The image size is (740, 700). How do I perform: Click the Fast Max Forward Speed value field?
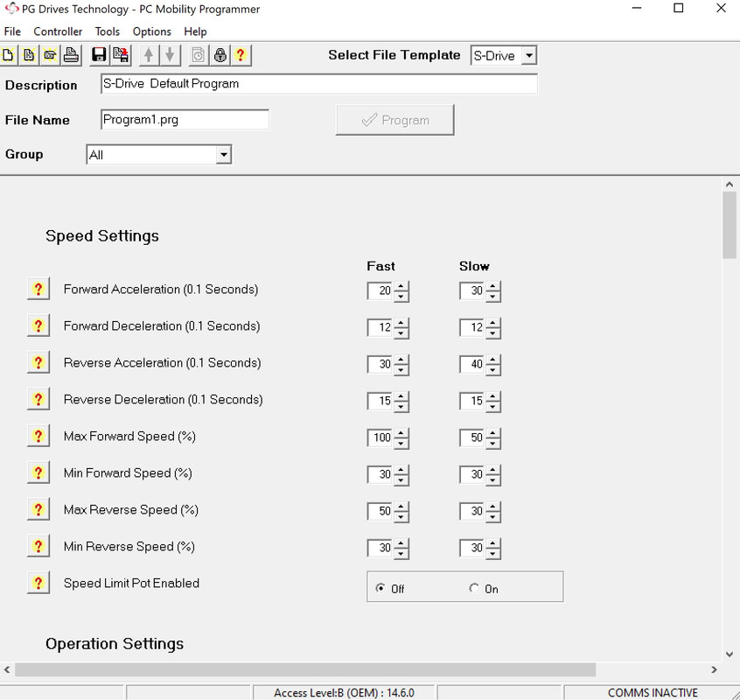pyautogui.click(x=380, y=437)
